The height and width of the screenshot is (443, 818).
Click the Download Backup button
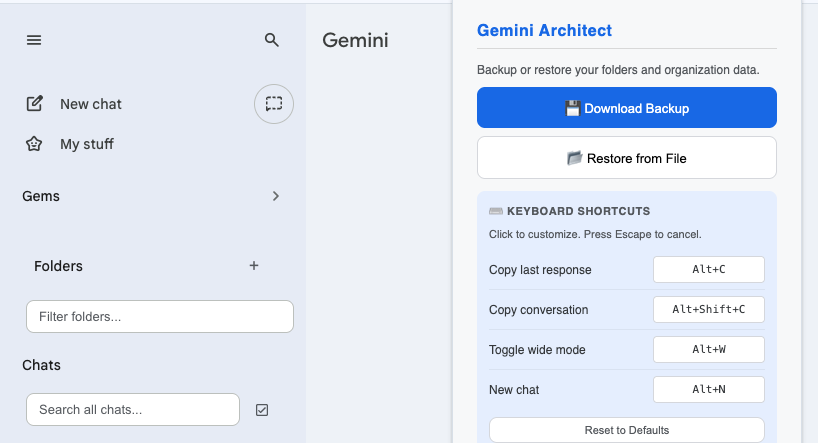click(627, 107)
